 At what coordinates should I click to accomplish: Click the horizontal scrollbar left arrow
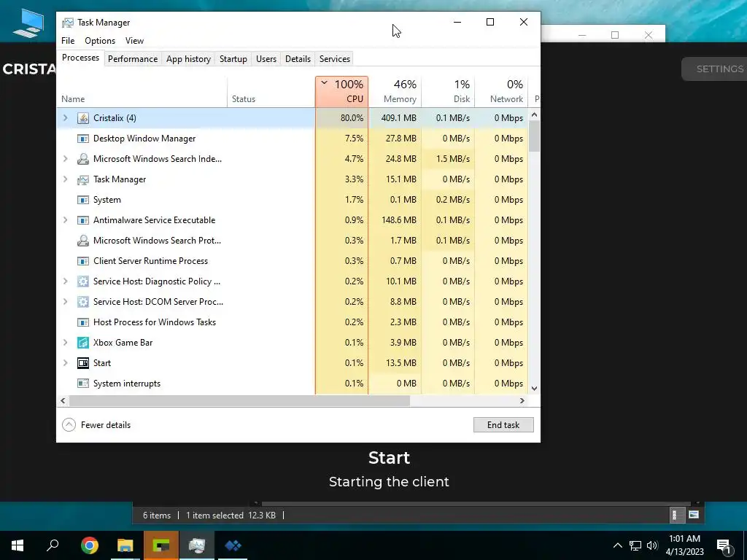coord(63,401)
